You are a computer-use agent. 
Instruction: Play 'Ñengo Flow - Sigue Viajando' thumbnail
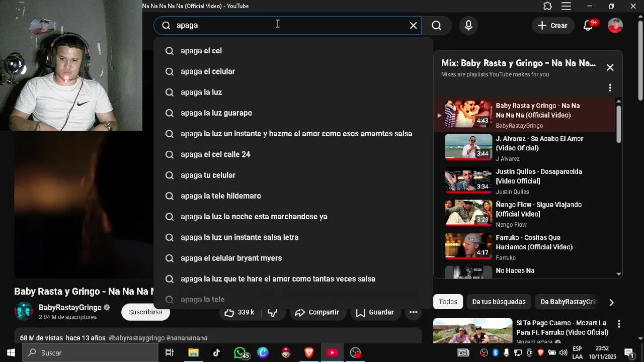(468, 213)
